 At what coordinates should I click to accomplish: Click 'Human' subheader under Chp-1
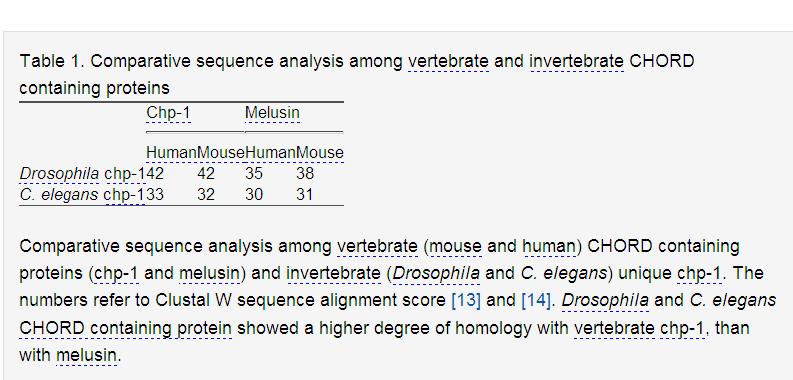171,153
